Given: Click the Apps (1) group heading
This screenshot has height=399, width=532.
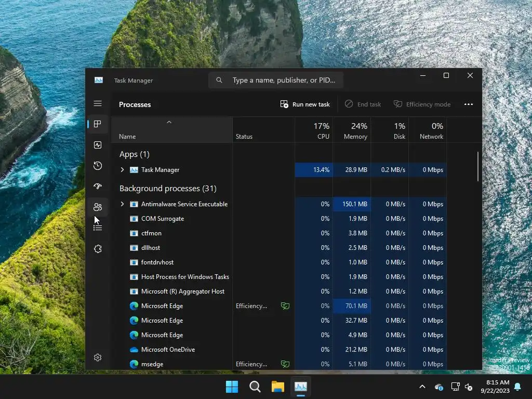Looking at the screenshot, I should (135, 154).
